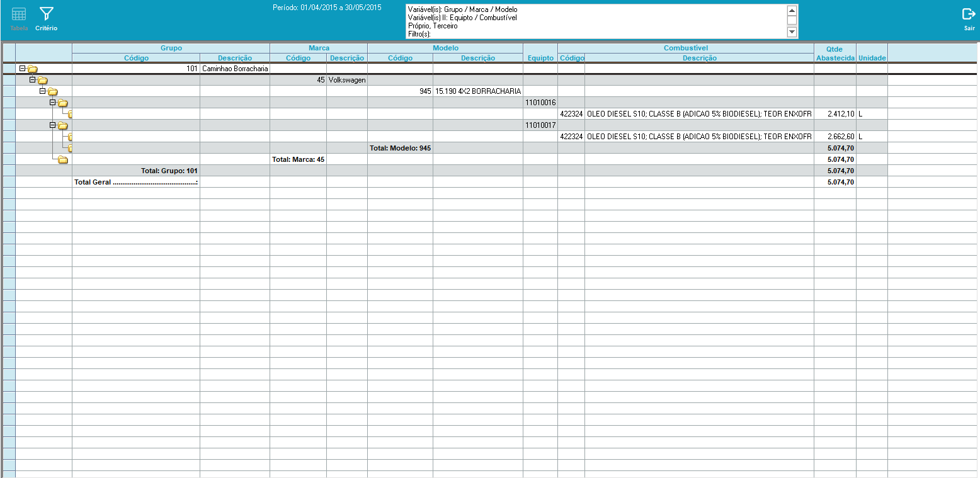Click the Descrição header under Grupo

[x=235, y=58]
